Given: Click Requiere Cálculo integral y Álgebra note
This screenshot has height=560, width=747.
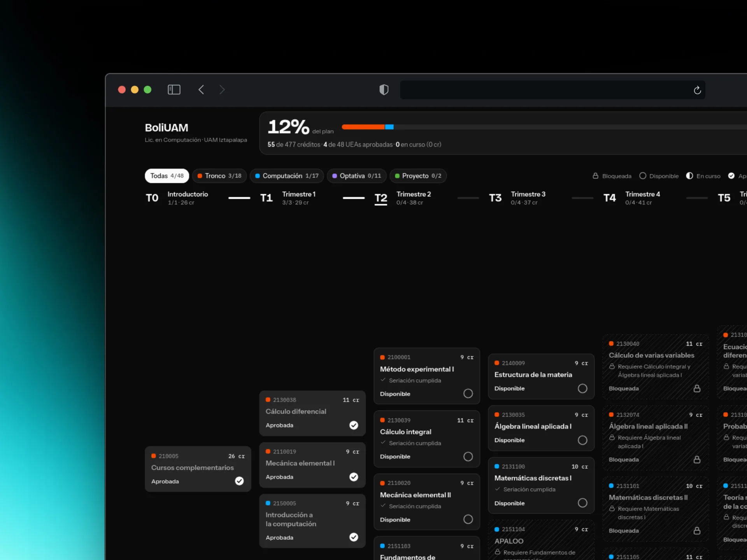Looking at the screenshot, I should tap(654, 371).
